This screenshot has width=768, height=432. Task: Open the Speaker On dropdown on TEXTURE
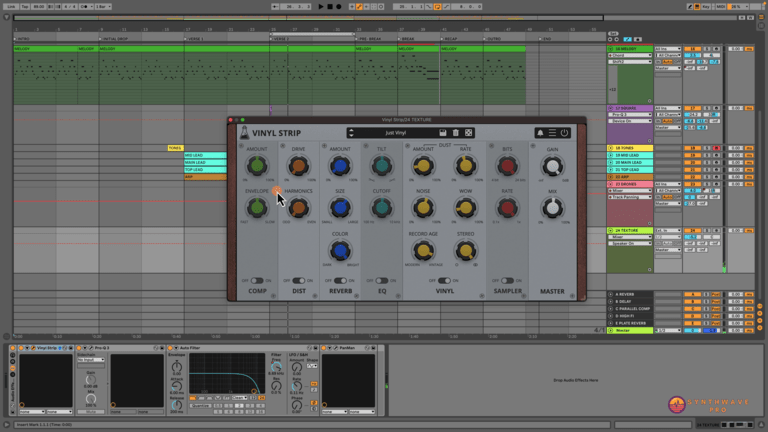coord(630,243)
